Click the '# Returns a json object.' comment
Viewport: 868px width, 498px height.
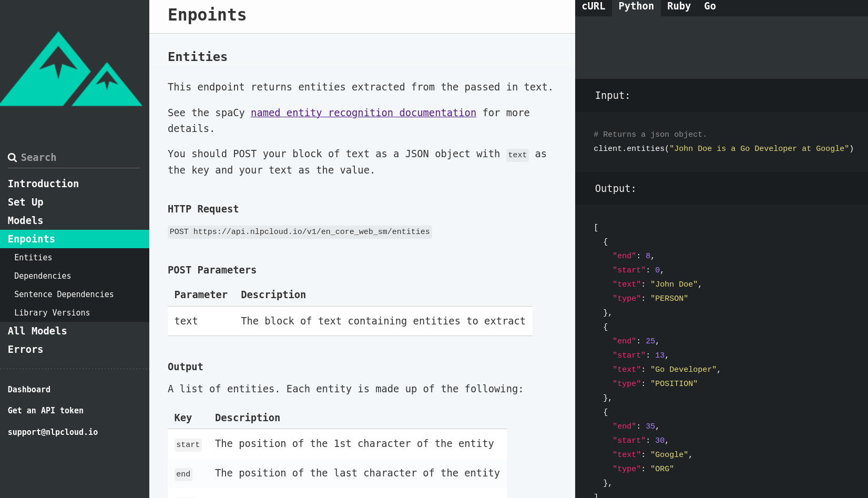coord(650,134)
